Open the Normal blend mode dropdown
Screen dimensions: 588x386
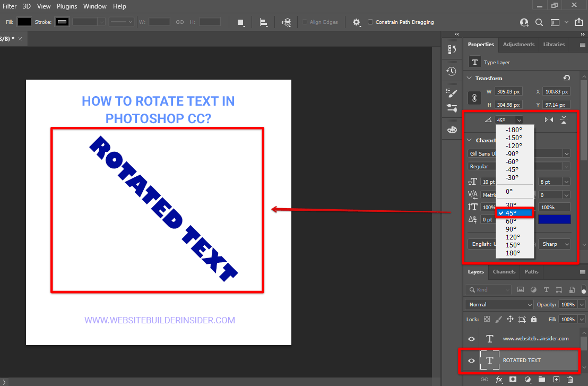(x=499, y=304)
